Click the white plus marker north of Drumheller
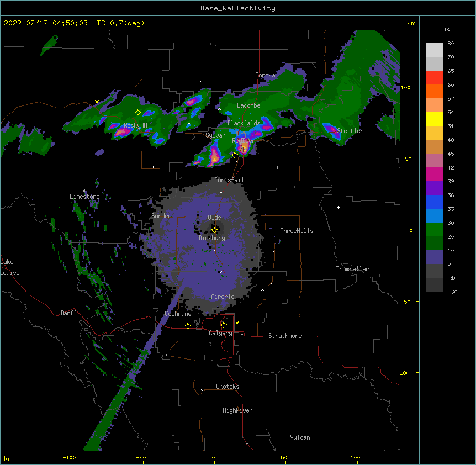 pos(338,207)
